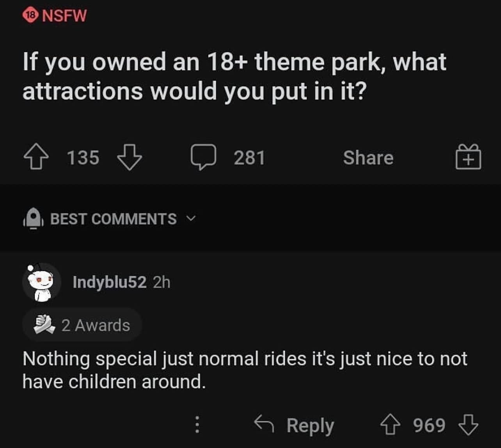This screenshot has height=448, width=501.
Task: Click the NSFW label text
Action: 64,16
